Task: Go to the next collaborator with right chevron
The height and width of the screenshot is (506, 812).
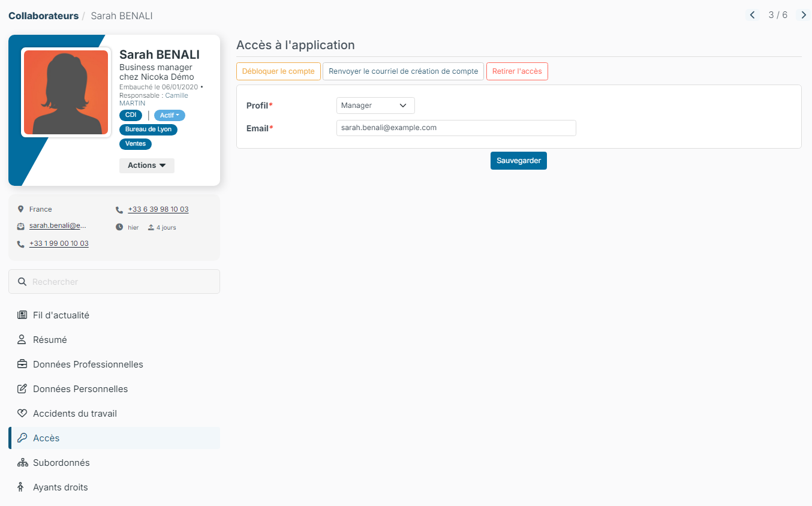Action: [x=804, y=15]
